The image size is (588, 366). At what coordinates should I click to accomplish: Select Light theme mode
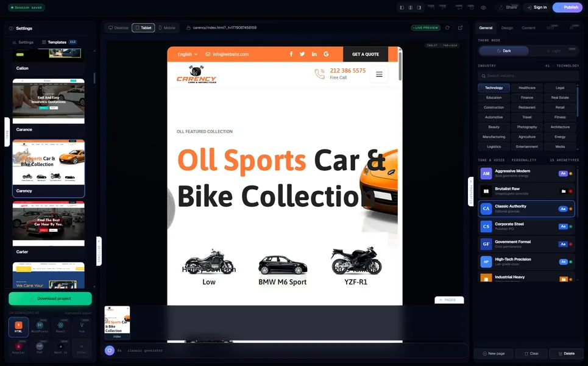coord(553,51)
